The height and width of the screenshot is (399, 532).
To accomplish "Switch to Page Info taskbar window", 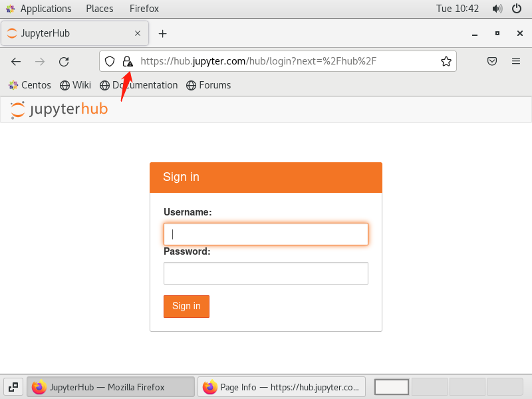I will (x=281, y=387).
